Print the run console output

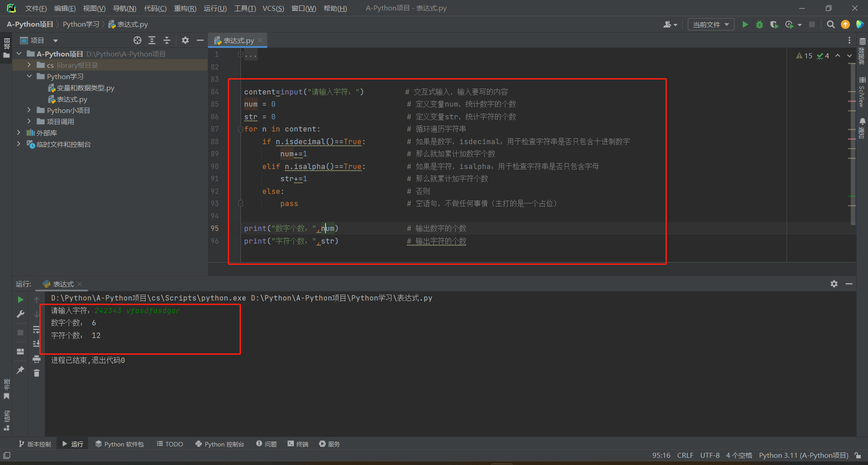[37, 359]
